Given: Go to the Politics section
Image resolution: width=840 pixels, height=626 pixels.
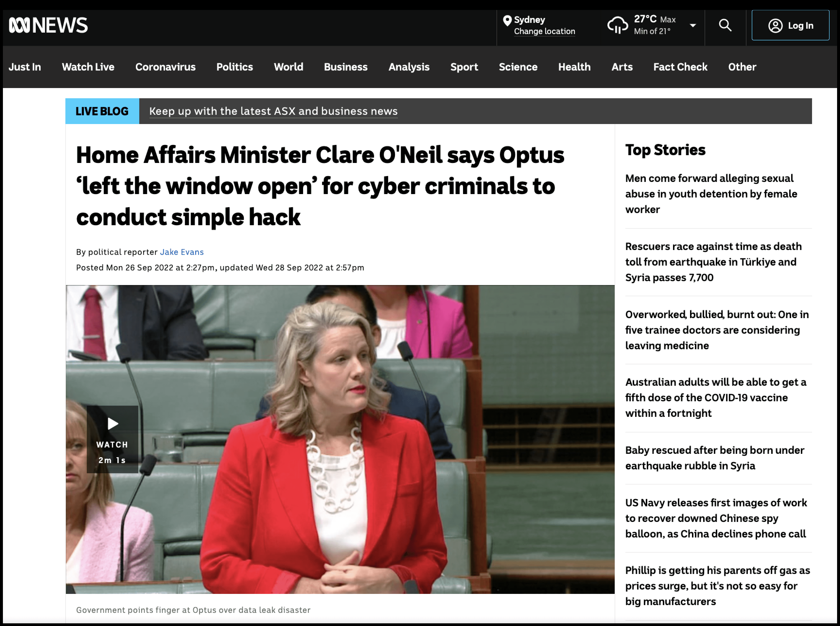Looking at the screenshot, I should coord(235,67).
